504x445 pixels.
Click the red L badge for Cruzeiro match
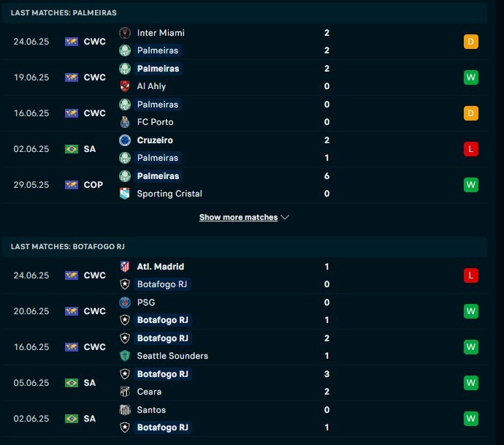(471, 149)
